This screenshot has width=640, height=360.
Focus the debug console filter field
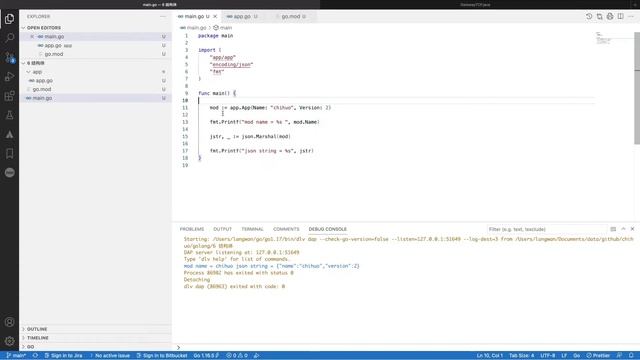click(x=546, y=229)
